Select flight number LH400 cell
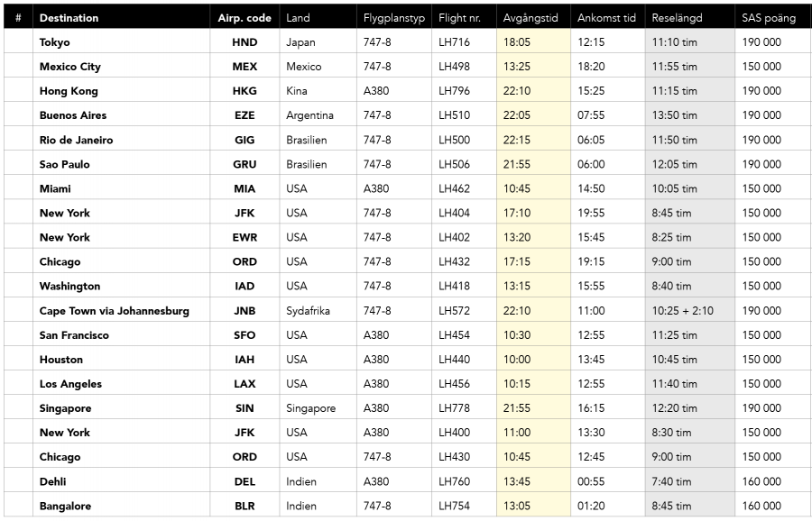 click(x=454, y=433)
